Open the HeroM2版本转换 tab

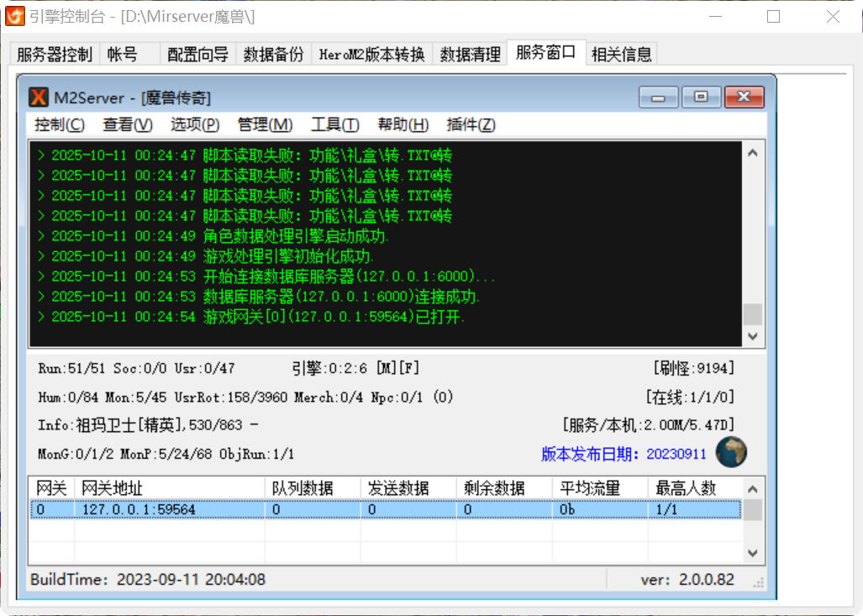(x=371, y=53)
